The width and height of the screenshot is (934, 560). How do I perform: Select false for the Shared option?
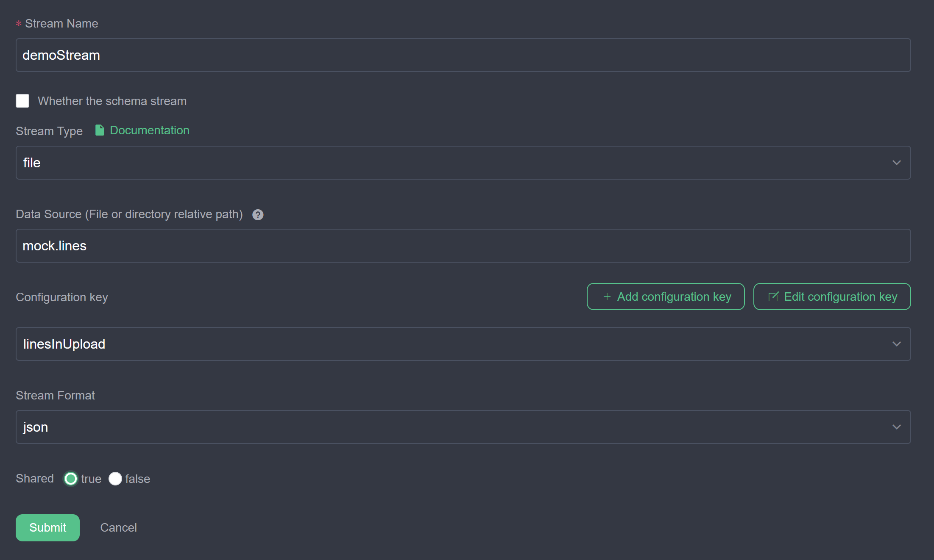tap(115, 479)
